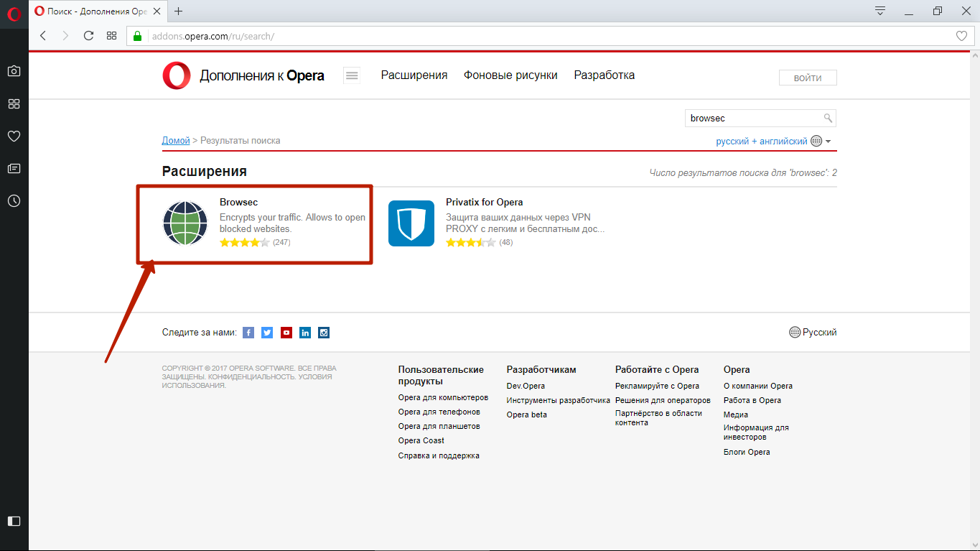The width and height of the screenshot is (980, 551).
Task: Open Opera's Instagram page icon
Action: click(x=324, y=333)
